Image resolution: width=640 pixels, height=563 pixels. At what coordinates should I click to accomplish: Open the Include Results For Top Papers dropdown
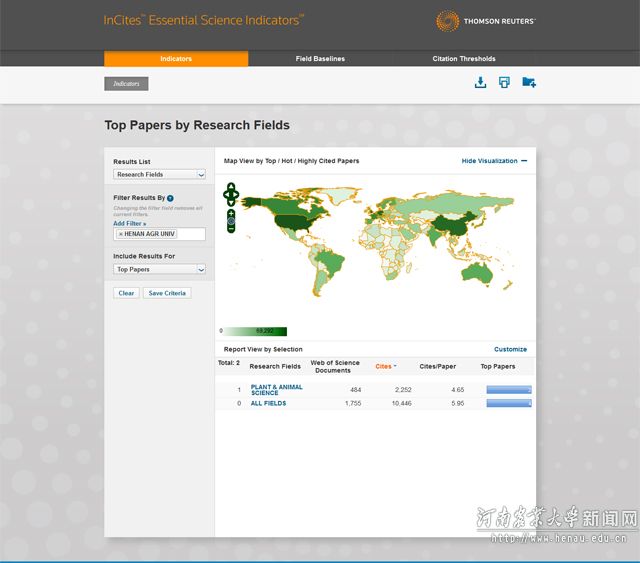(x=159, y=269)
